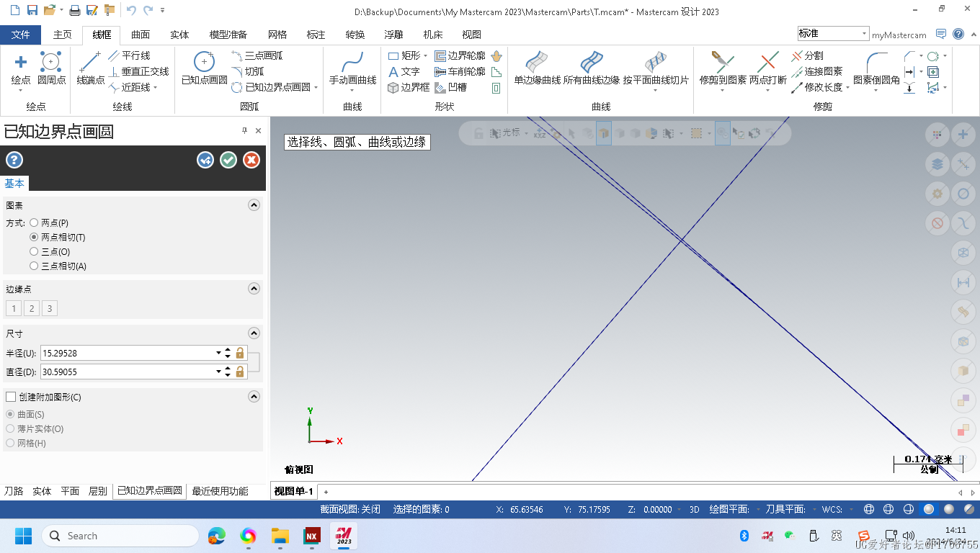This screenshot has height=553, width=980.
Task: Click the 平行线 parallel line tool
Action: click(x=129, y=55)
